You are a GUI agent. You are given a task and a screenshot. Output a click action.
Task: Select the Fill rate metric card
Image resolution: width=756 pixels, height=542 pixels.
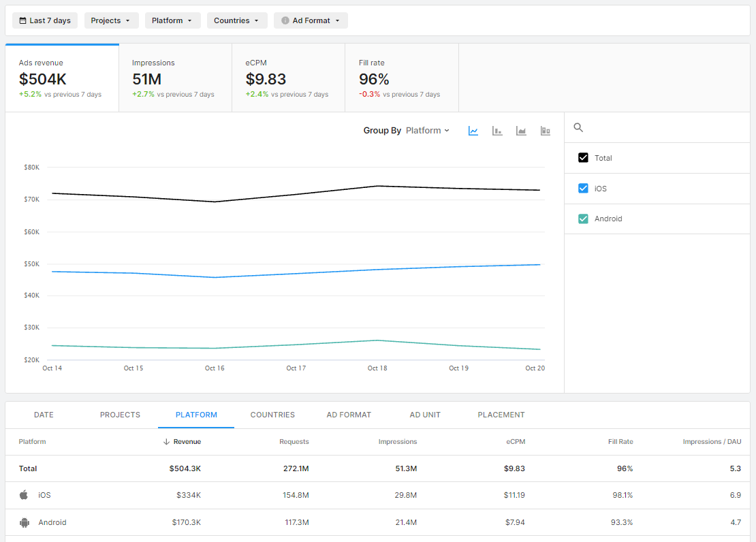[401, 78]
